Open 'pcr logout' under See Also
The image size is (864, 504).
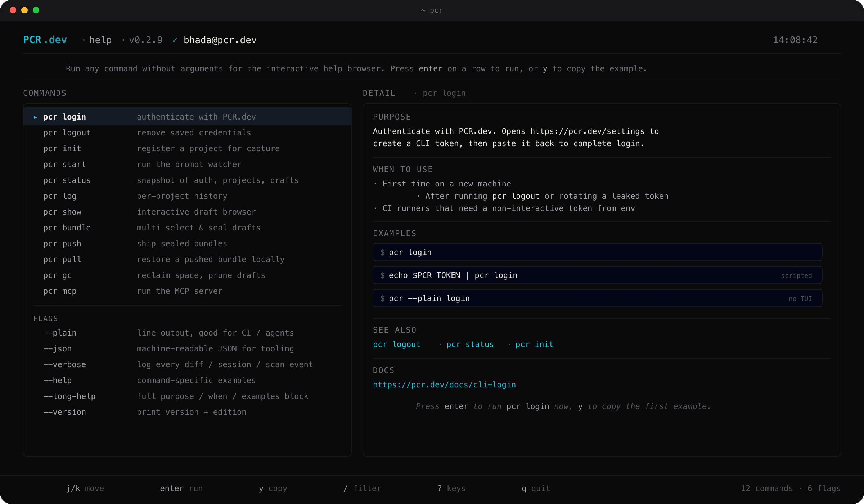tap(396, 344)
